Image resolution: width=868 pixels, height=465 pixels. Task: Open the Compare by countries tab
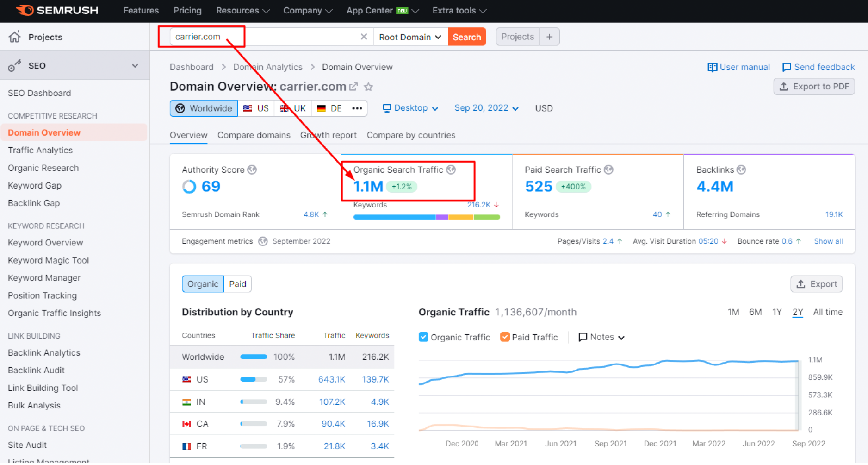[411, 135]
